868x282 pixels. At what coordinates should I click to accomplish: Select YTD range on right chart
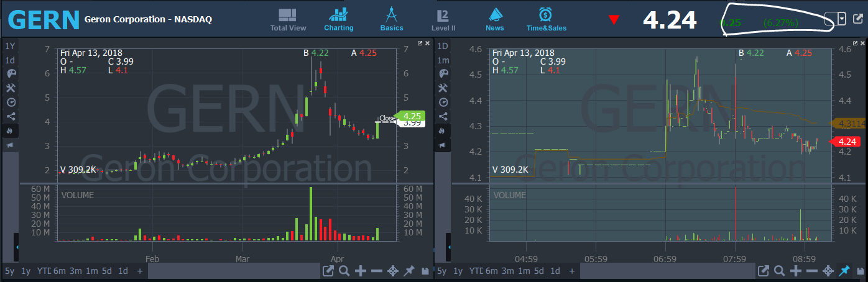click(476, 271)
